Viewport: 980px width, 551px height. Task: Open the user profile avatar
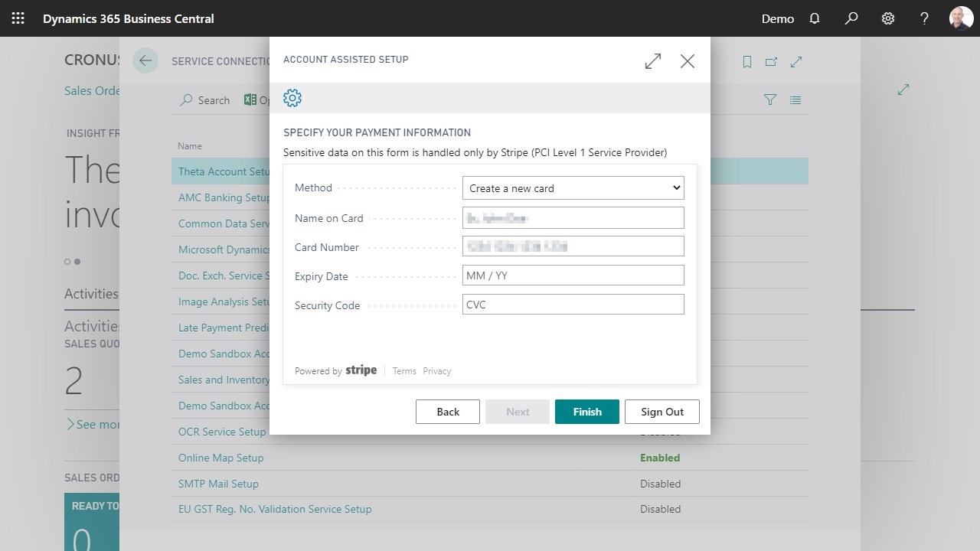point(962,18)
